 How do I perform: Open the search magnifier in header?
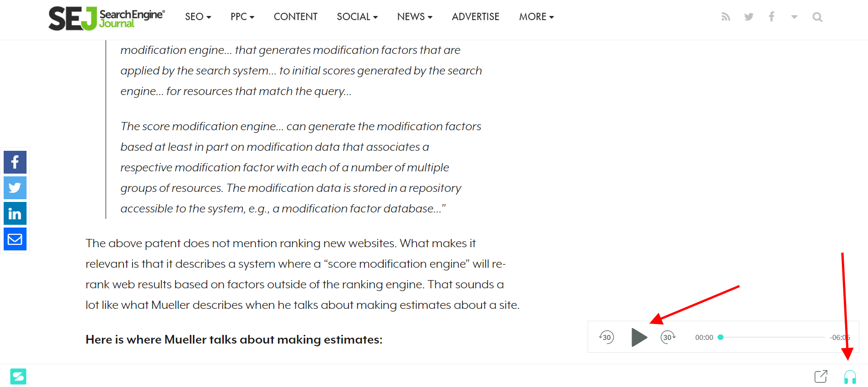tap(817, 17)
